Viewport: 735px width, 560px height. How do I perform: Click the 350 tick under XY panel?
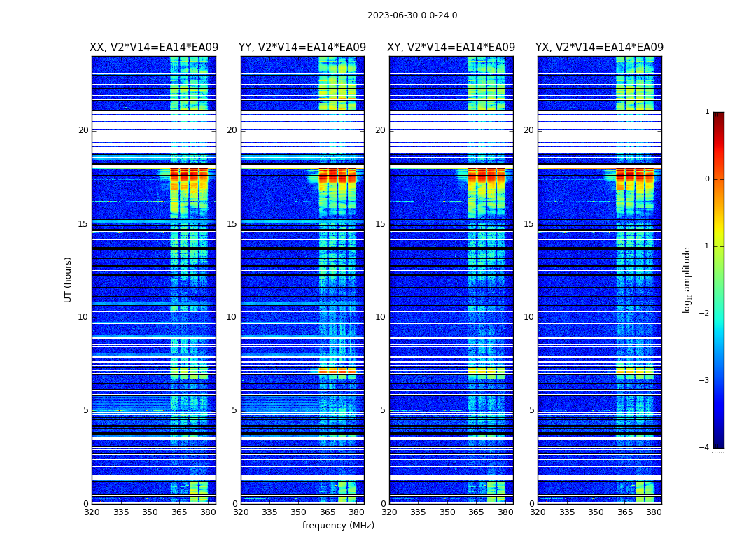447,512
